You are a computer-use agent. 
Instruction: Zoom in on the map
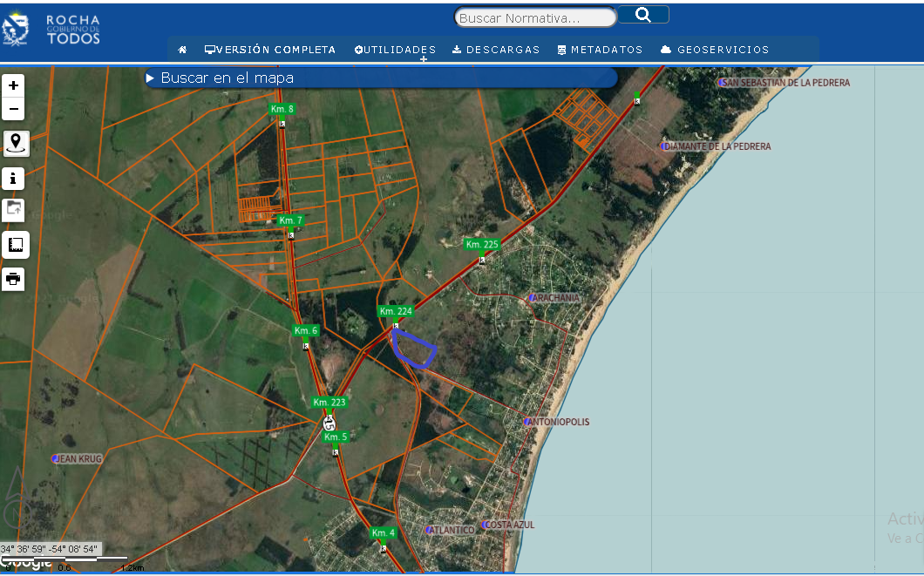[13, 85]
